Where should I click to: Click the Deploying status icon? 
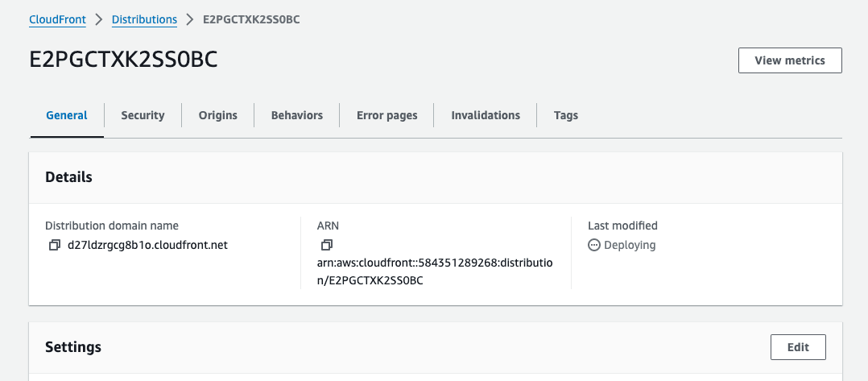click(594, 245)
